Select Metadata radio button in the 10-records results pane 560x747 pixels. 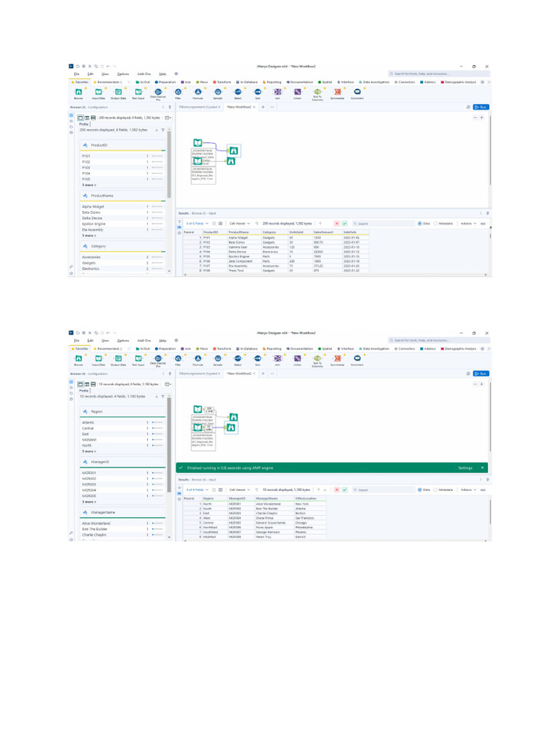[444, 489]
